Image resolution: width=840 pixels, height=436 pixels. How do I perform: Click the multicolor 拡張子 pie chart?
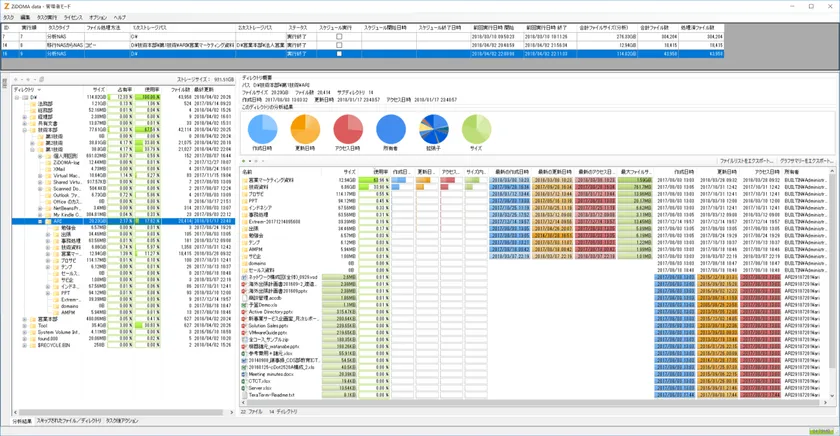pyautogui.click(x=434, y=129)
